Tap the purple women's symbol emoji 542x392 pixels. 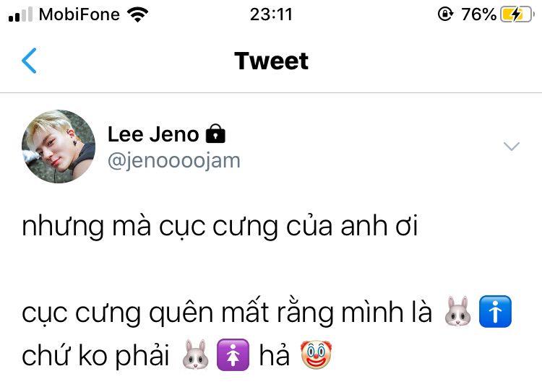(233, 354)
